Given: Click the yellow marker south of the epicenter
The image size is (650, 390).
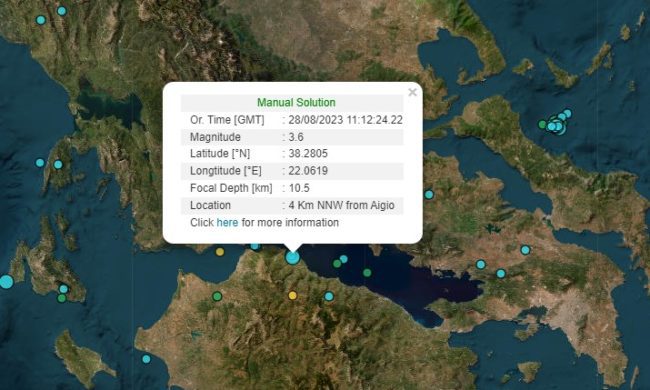Looking at the screenshot, I should tap(293, 296).
